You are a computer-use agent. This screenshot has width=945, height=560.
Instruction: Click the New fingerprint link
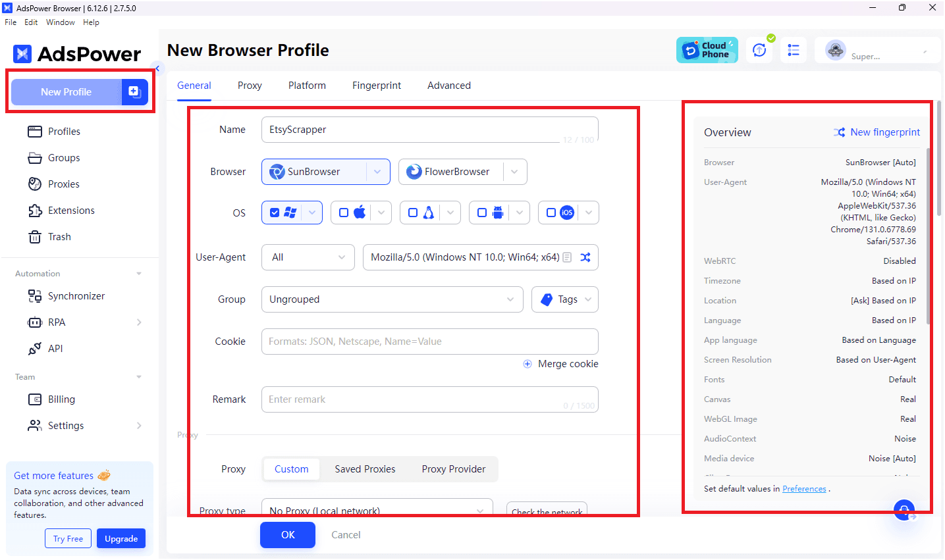pyautogui.click(x=884, y=132)
